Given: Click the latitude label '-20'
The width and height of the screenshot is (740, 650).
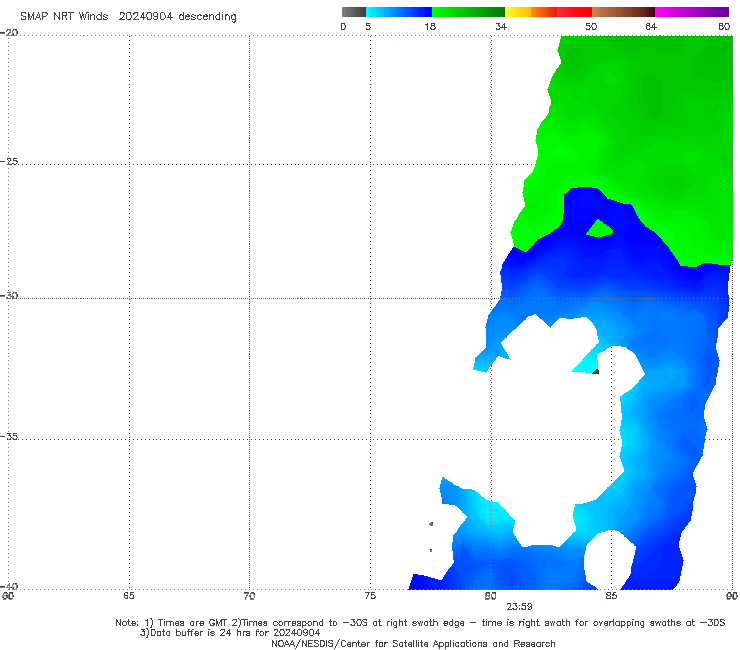Looking at the screenshot, I should pos(9,32).
